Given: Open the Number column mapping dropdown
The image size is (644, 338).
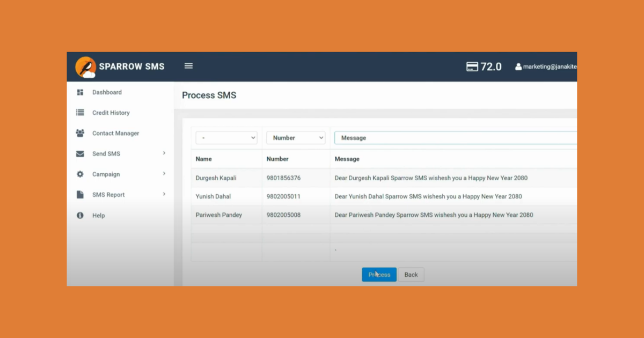Looking at the screenshot, I should (296, 138).
